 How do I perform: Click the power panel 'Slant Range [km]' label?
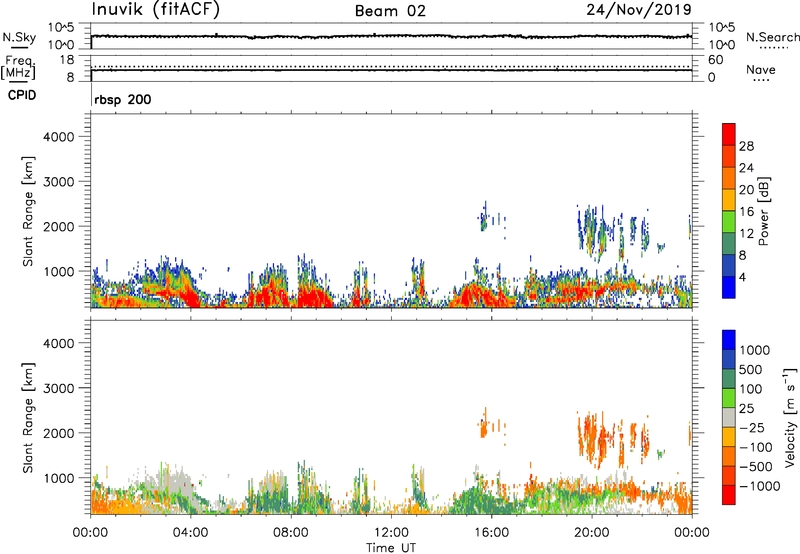[x=28, y=211]
